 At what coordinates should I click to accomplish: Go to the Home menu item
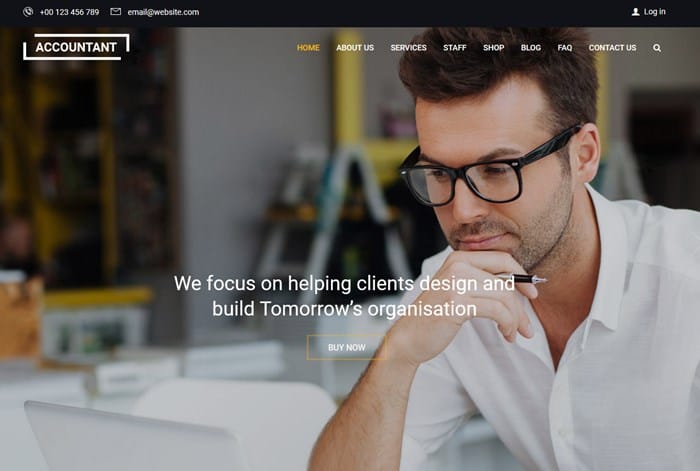pyautogui.click(x=308, y=48)
